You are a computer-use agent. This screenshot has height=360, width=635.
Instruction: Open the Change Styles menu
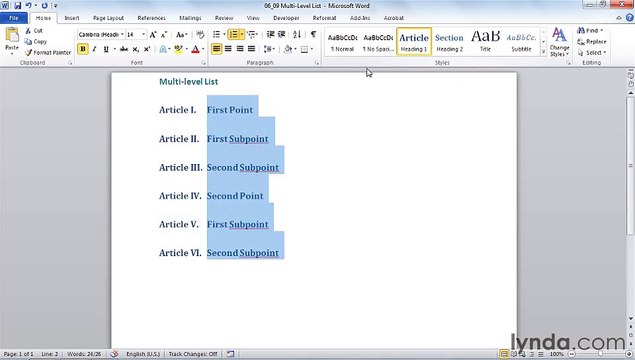(x=559, y=42)
